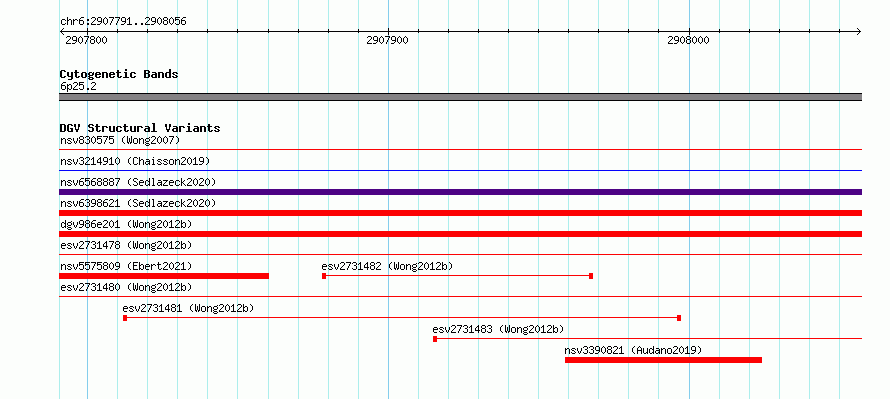Click the thick purple nsv6568887 bar
890x399 pixels.
460,192
